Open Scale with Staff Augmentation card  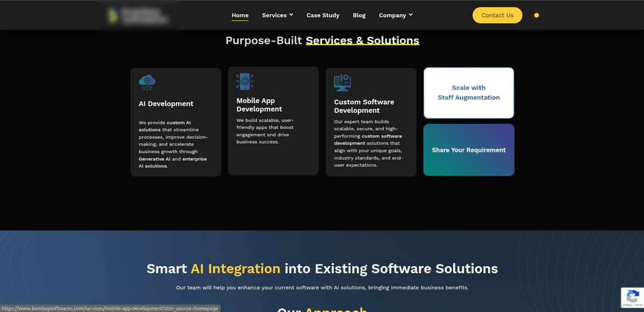(469, 93)
